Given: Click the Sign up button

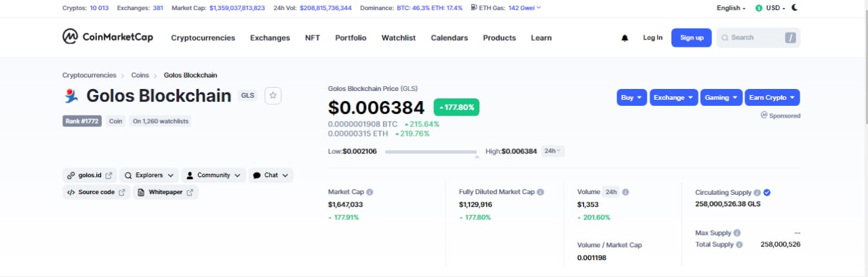Looking at the screenshot, I should (691, 37).
